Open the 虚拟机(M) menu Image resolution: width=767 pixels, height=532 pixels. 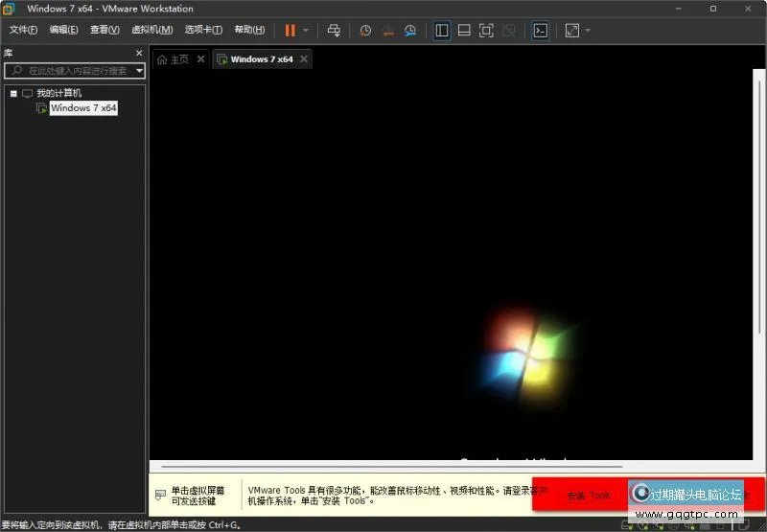pyautogui.click(x=151, y=31)
